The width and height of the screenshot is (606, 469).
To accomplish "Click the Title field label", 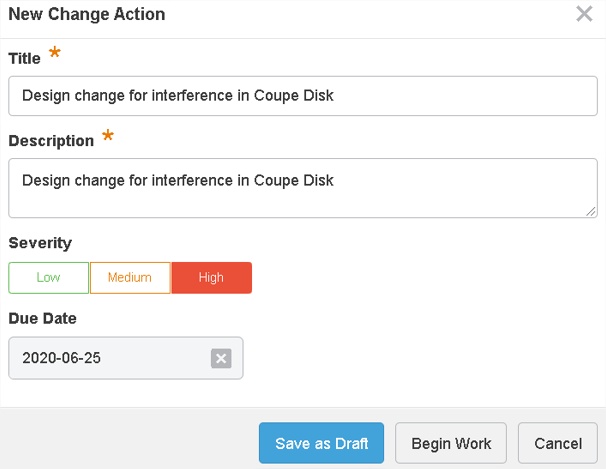I will point(25,58).
